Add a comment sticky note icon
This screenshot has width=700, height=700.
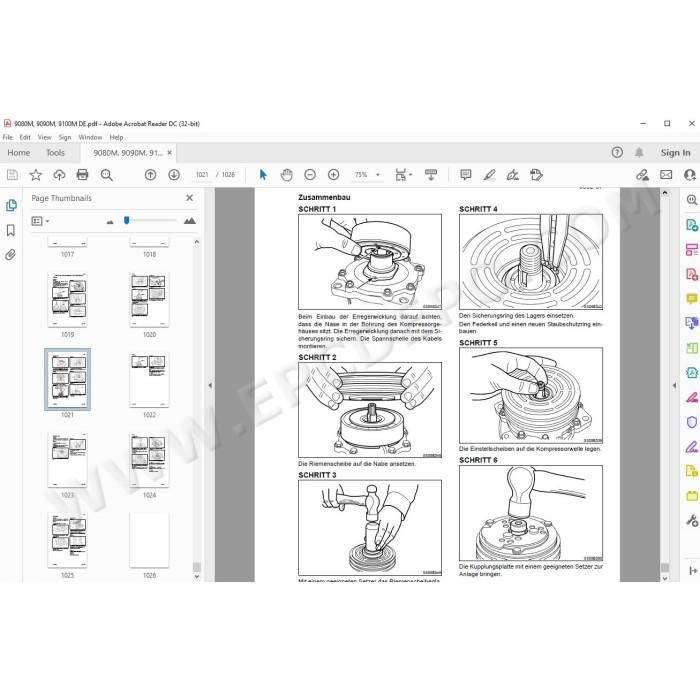(x=466, y=175)
